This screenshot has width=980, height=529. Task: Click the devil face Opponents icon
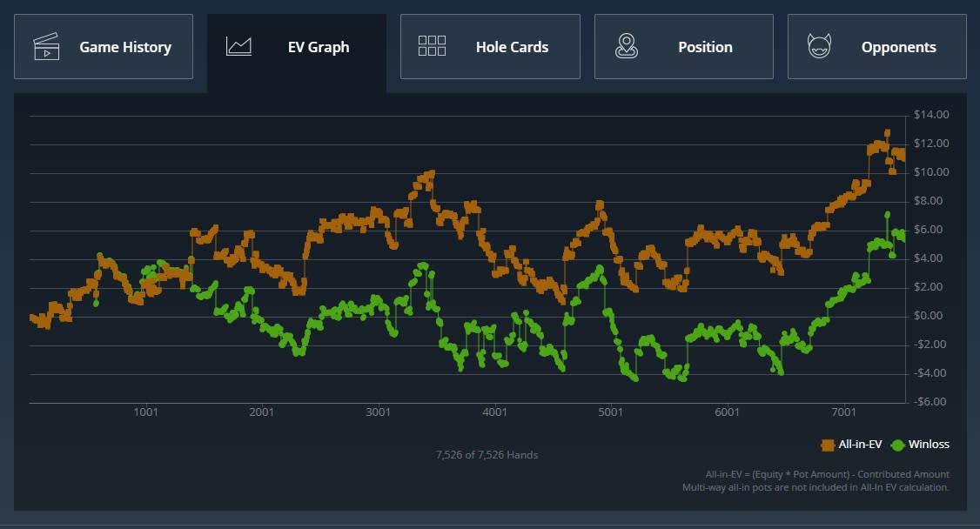coord(819,46)
